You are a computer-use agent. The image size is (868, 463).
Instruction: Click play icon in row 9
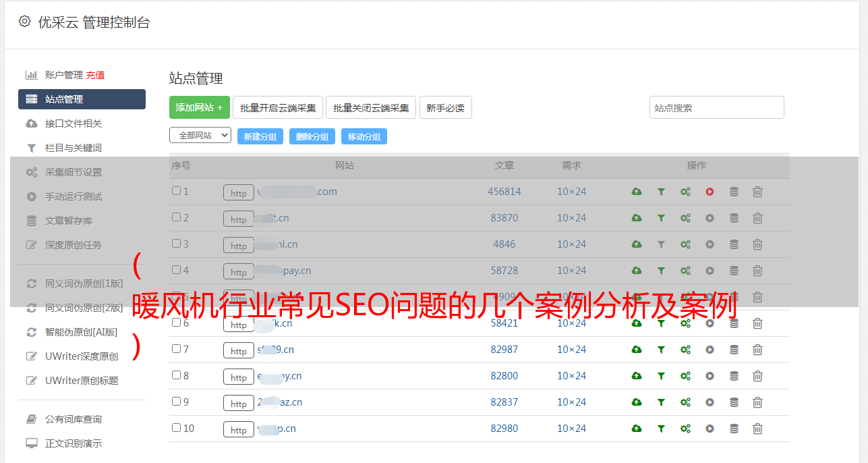(x=710, y=402)
